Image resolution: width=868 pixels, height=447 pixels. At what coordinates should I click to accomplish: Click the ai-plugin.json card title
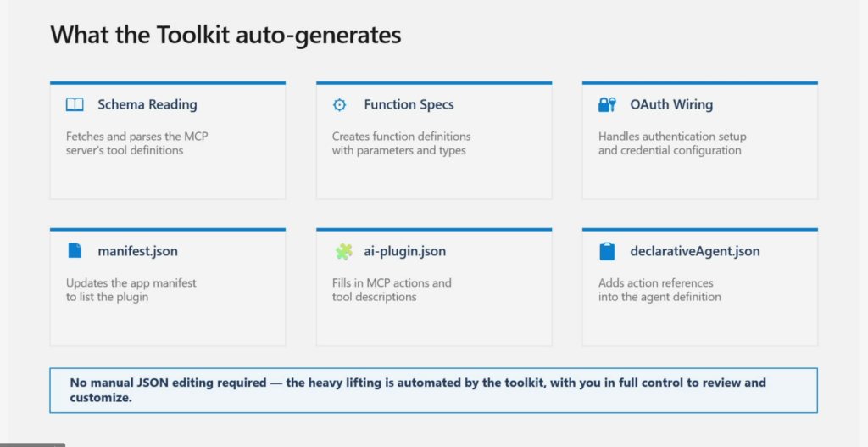[404, 251]
